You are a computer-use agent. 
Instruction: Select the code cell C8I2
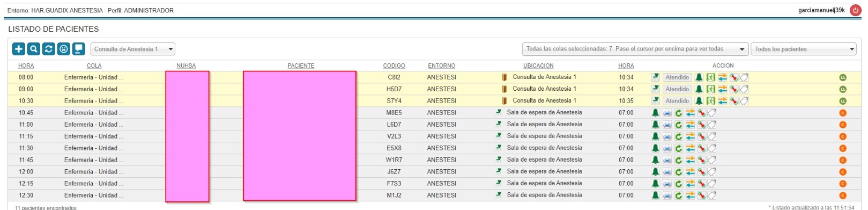tap(394, 77)
